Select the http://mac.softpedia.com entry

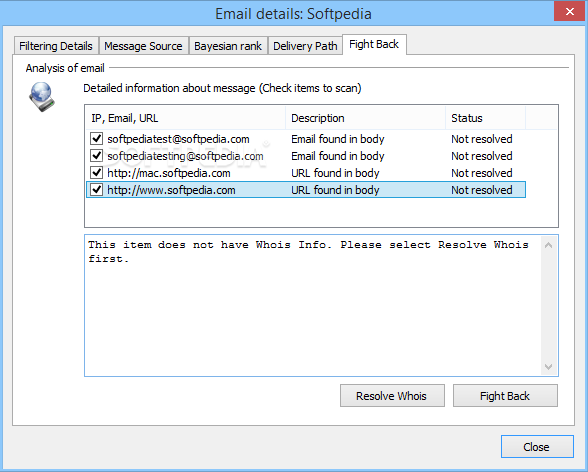(x=169, y=173)
